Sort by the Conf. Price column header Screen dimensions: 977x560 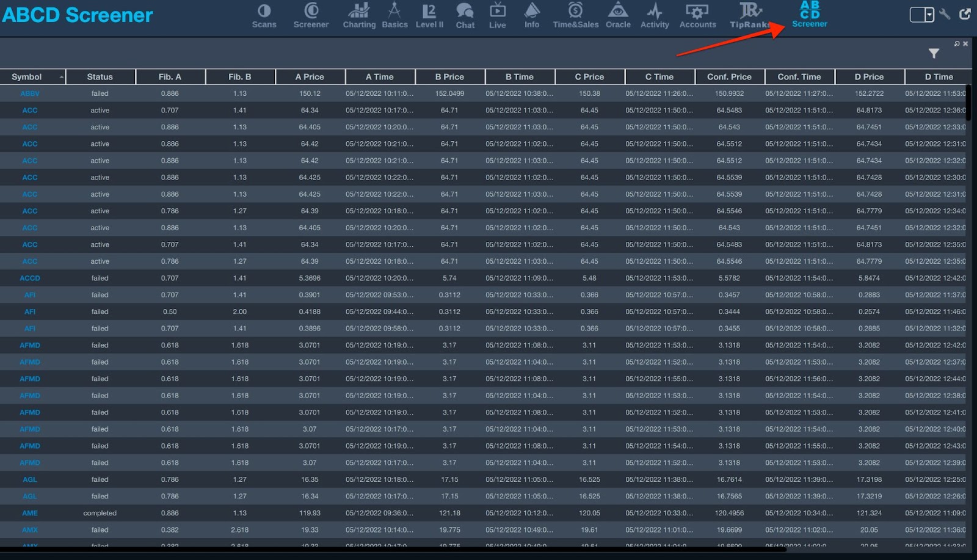click(729, 76)
